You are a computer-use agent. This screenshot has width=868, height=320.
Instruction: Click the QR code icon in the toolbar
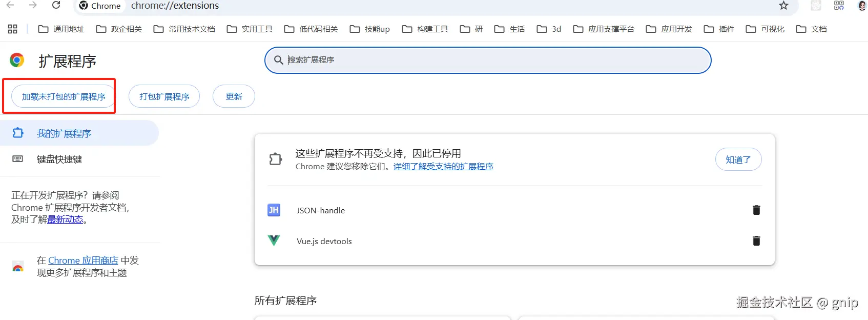point(839,6)
